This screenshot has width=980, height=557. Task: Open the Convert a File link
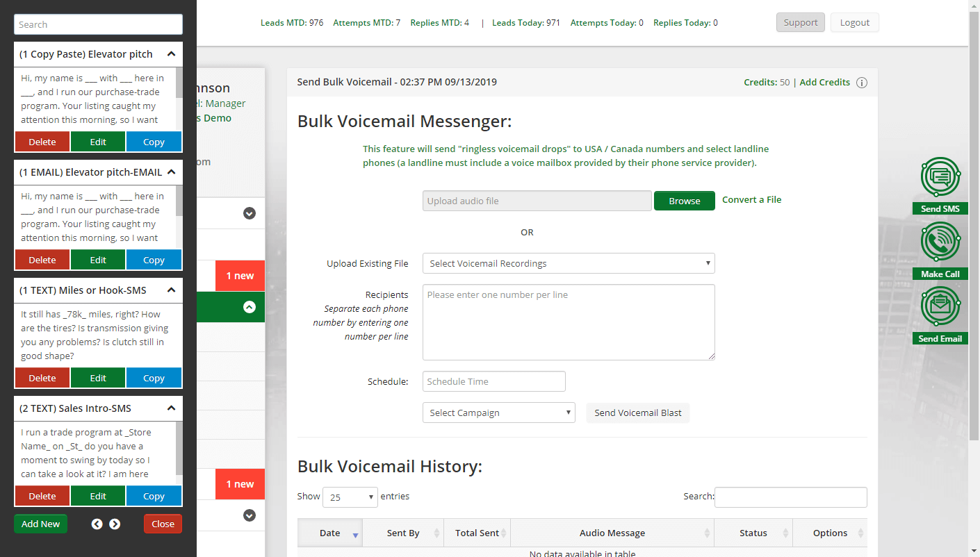pos(752,199)
